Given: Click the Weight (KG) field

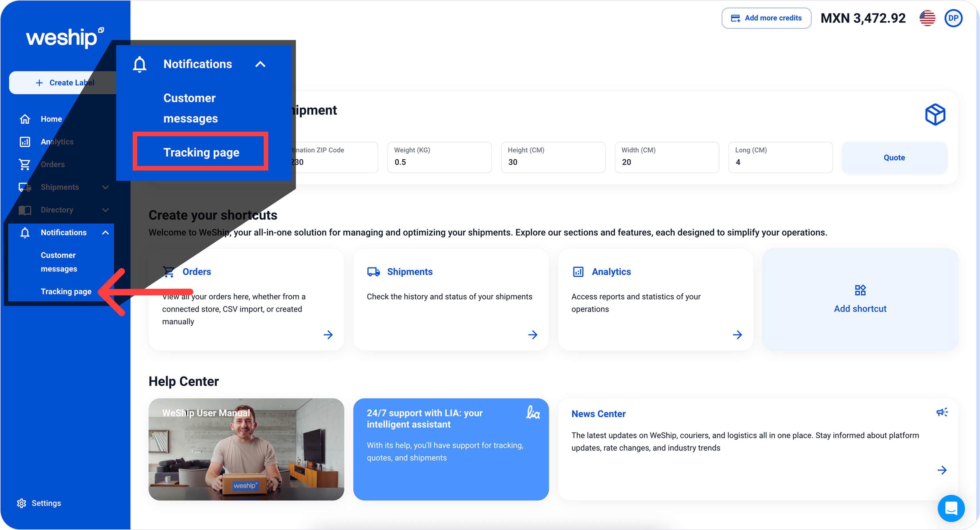Looking at the screenshot, I should [440, 158].
